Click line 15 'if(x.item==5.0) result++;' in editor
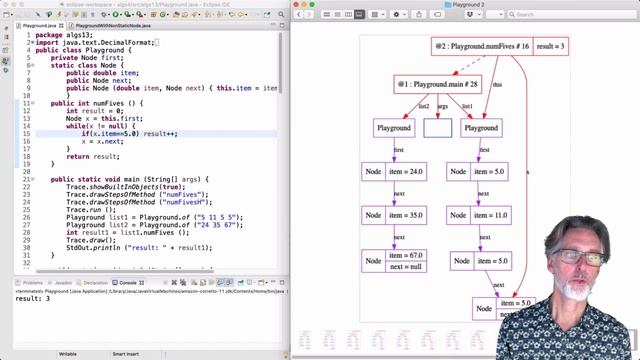This screenshot has height=360, width=640. pos(129,133)
